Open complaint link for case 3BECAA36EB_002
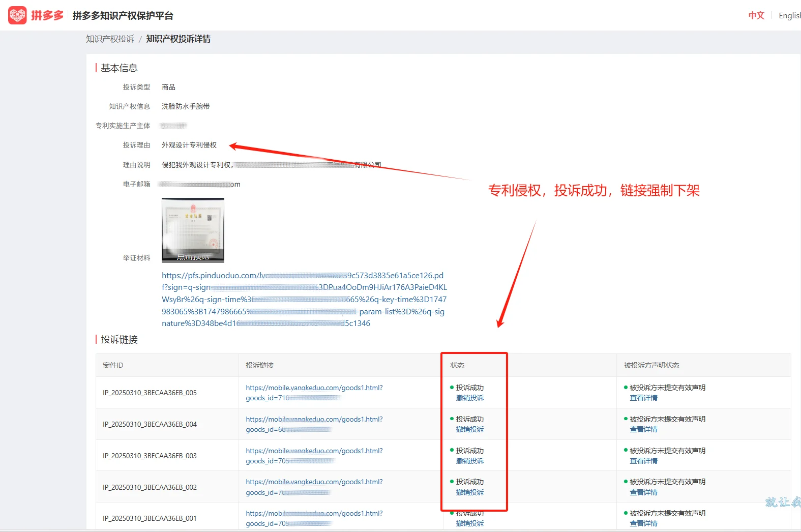The width and height of the screenshot is (801, 532). [x=314, y=487]
